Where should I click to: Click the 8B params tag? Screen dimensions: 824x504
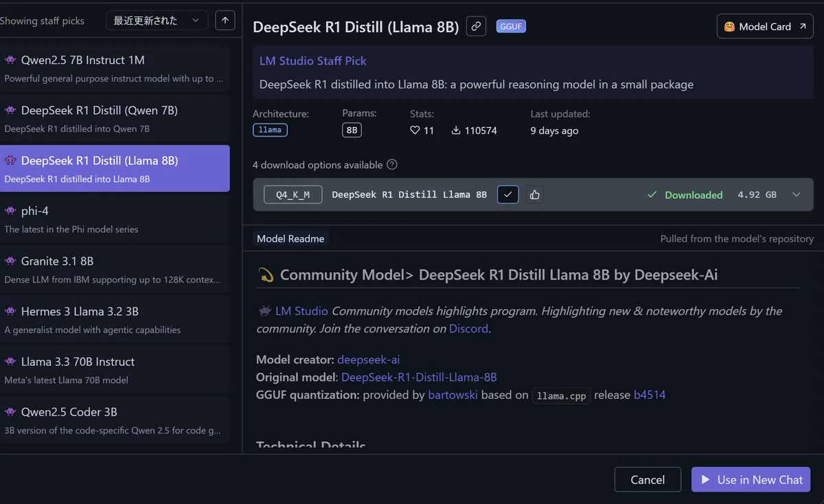(x=352, y=130)
